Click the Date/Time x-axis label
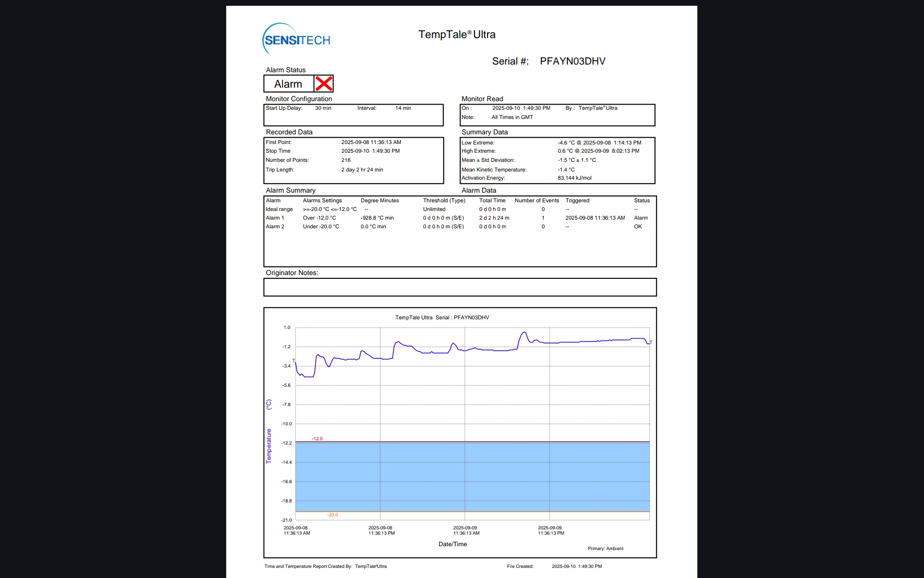Viewport: 924px width, 578px height. [452, 544]
